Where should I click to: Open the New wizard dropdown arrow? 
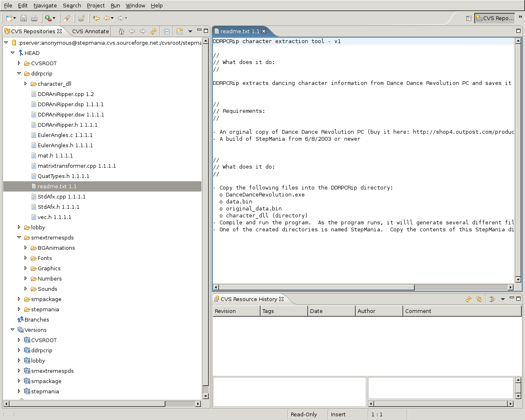[15, 18]
